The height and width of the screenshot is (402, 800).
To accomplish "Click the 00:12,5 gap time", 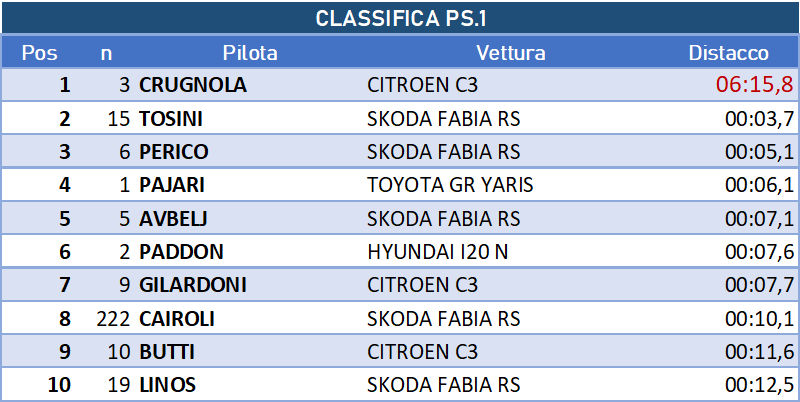I will (x=760, y=385).
